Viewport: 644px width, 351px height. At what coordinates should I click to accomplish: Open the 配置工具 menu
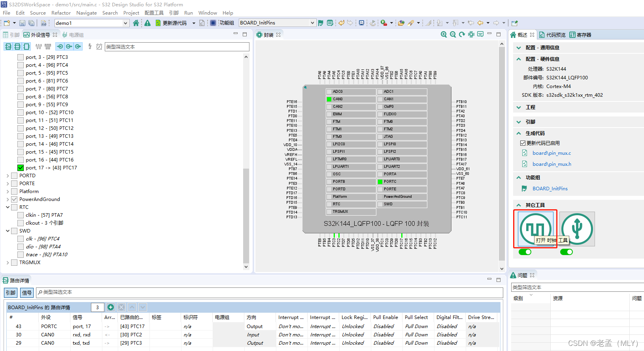tap(154, 13)
